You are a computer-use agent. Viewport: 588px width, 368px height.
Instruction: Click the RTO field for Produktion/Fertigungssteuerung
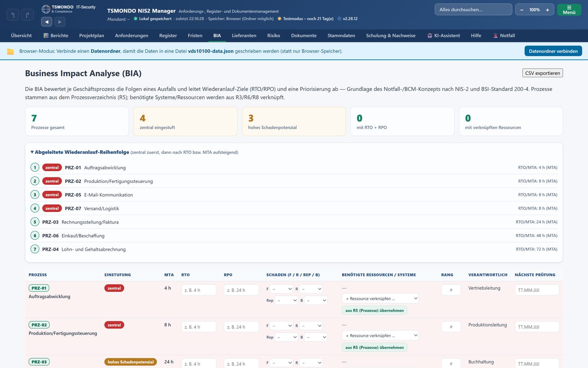[x=199, y=327]
